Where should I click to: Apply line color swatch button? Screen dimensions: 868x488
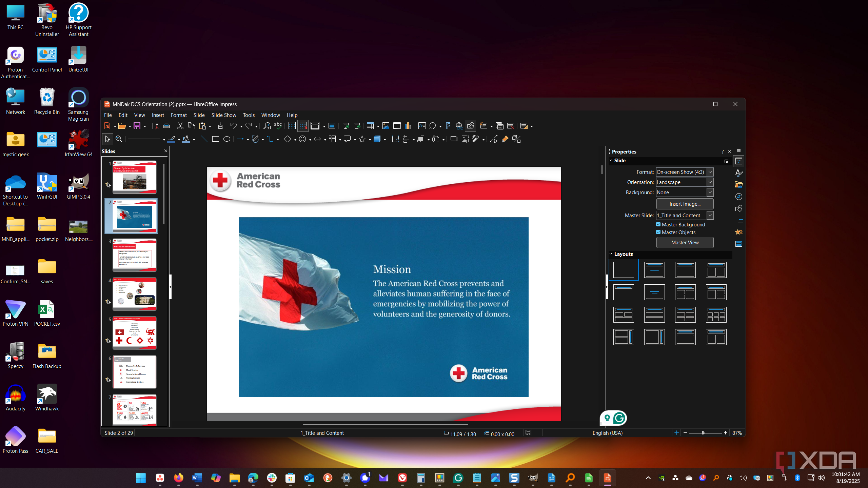coord(172,139)
